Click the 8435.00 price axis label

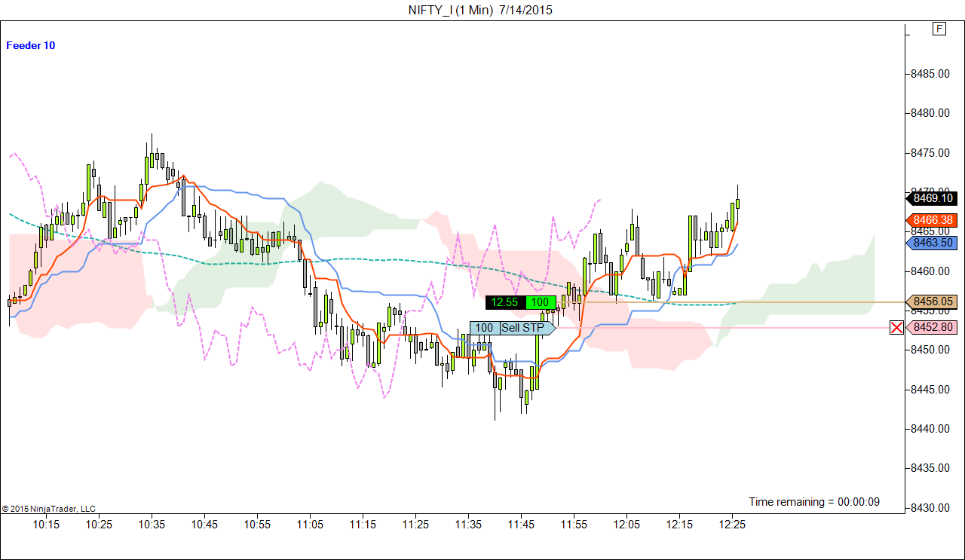click(930, 468)
